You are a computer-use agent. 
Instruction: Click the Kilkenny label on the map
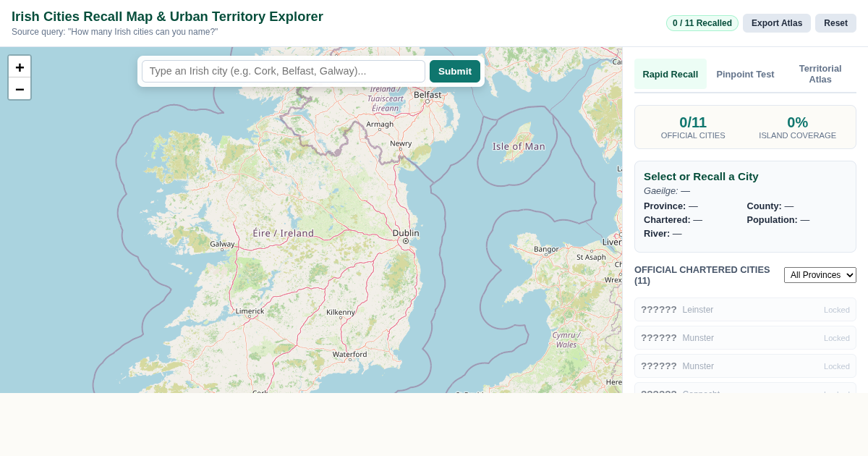[x=341, y=313]
